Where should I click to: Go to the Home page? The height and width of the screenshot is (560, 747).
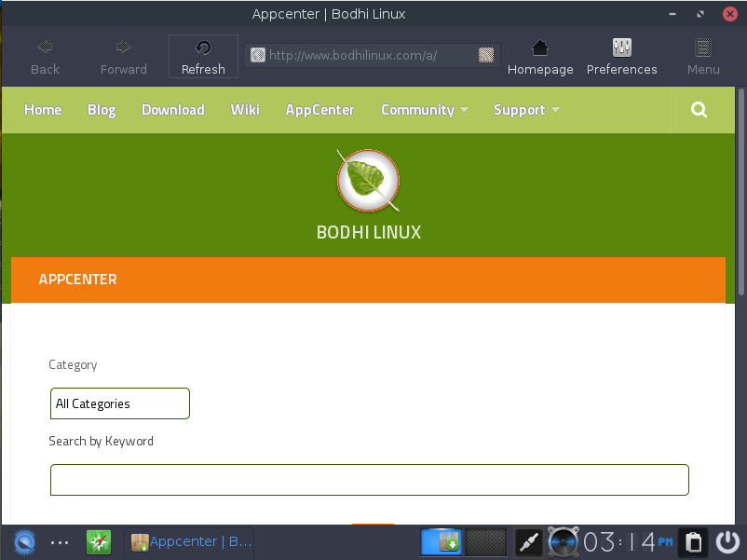click(43, 110)
